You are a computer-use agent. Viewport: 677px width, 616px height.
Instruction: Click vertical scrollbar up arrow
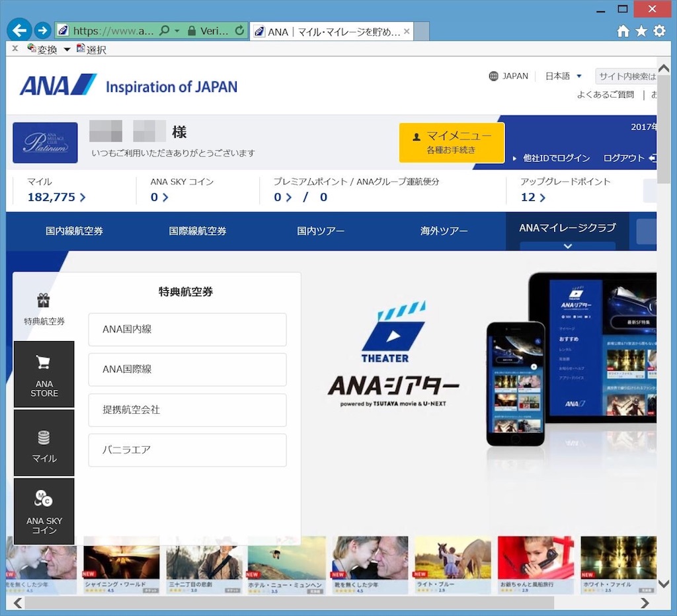point(664,68)
